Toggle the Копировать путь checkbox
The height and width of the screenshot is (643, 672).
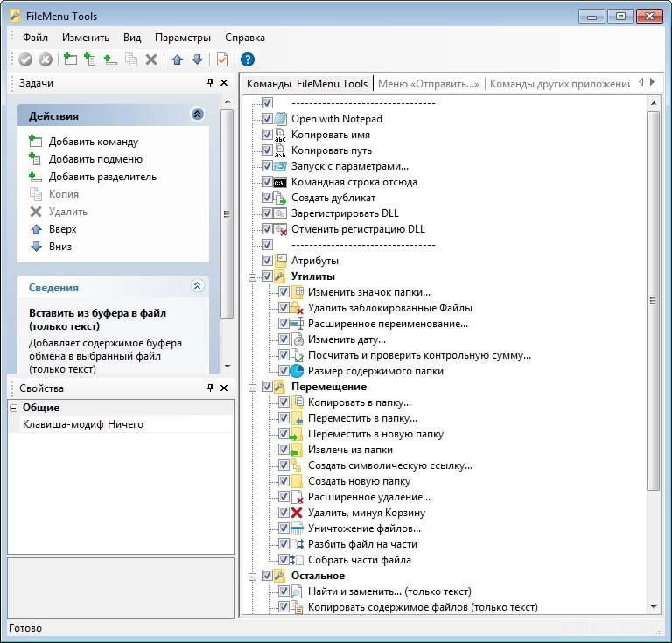click(267, 150)
